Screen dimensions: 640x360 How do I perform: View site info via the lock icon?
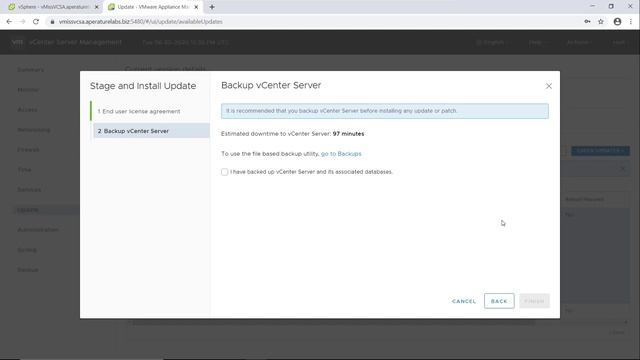[52, 22]
